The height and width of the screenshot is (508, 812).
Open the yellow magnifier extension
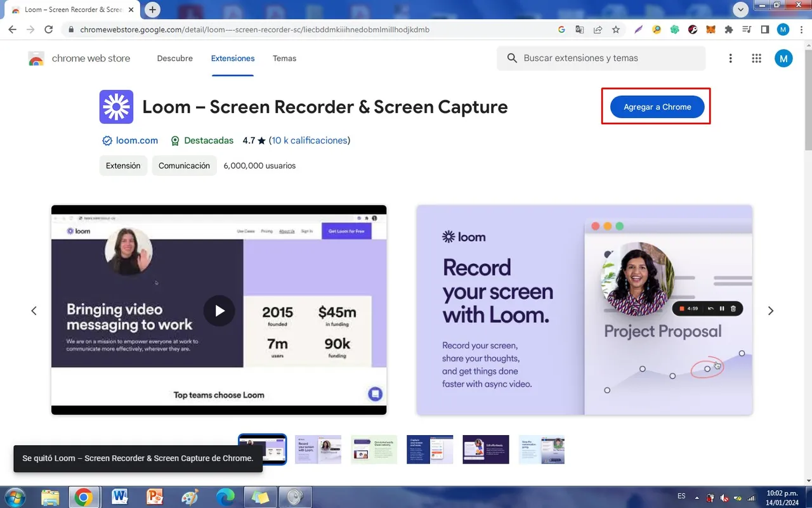[657, 29]
